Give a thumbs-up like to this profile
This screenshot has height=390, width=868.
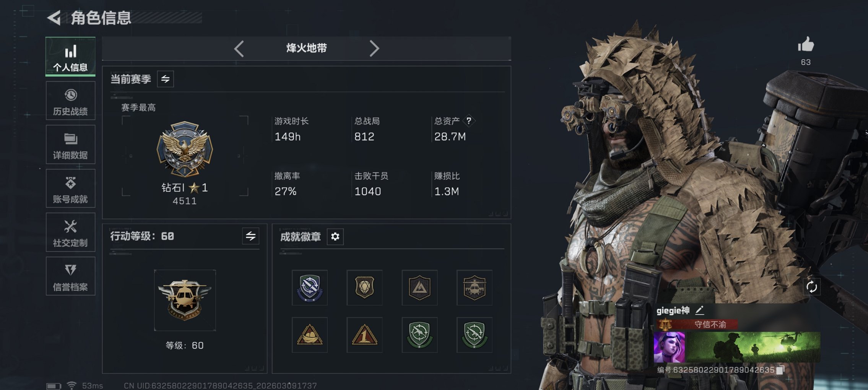(806, 44)
